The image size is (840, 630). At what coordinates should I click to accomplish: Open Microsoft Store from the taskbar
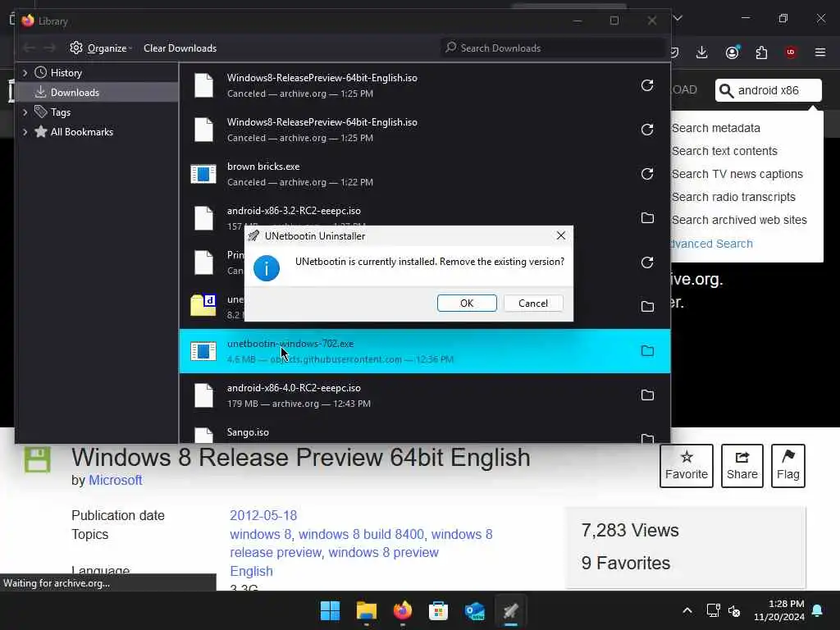pyautogui.click(x=438, y=610)
